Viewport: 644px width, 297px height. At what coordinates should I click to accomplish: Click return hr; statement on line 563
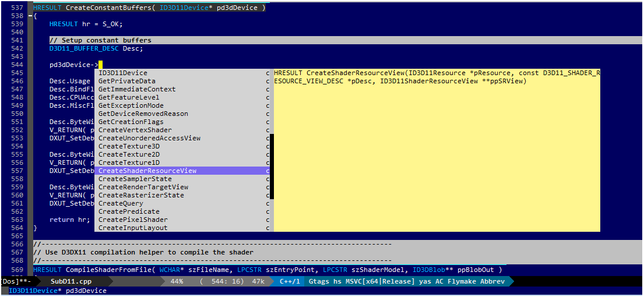pyautogui.click(x=69, y=220)
